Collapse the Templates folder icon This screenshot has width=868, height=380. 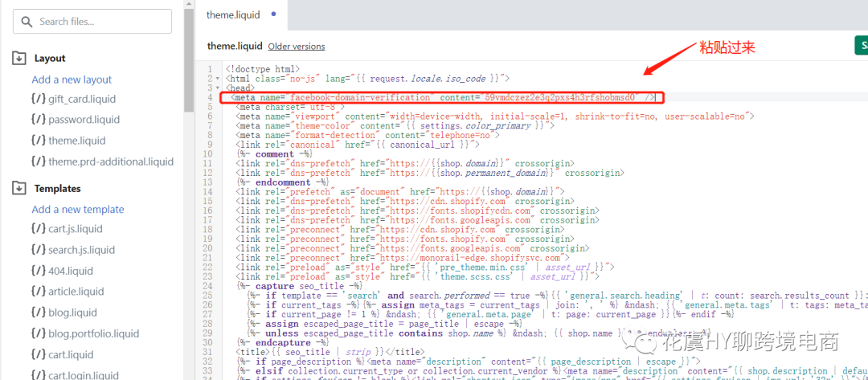click(x=18, y=188)
